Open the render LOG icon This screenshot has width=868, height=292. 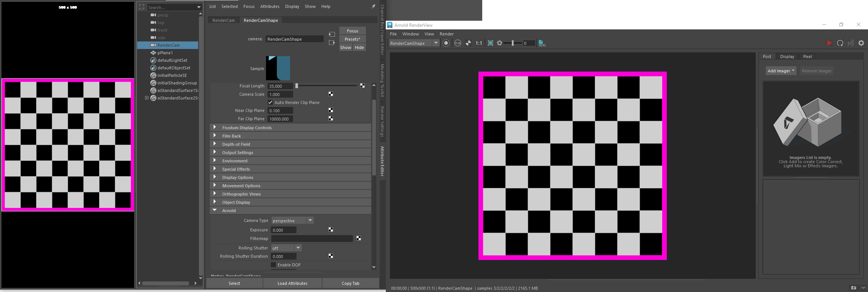pyautogui.click(x=542, y=43)
